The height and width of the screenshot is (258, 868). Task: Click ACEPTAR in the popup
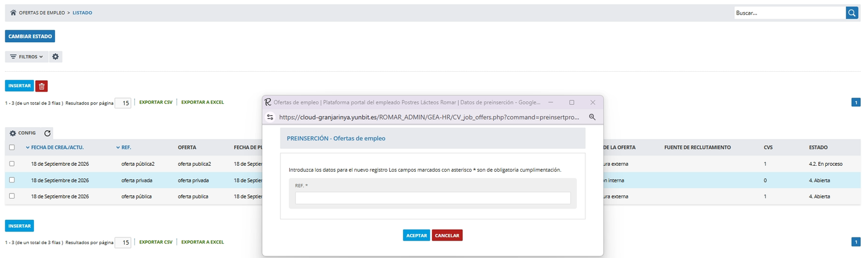pyautogui.click(x=417, y=235)
